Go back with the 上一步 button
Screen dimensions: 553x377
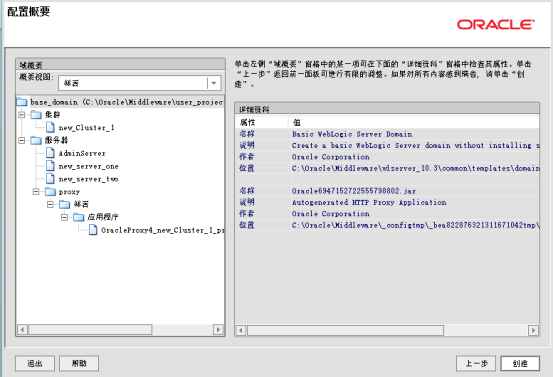(x=476, y=363)
